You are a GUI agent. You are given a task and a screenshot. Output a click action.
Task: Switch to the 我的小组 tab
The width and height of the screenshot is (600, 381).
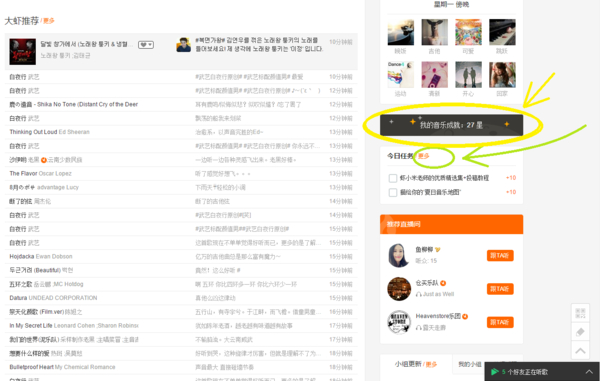coord(470,364)
